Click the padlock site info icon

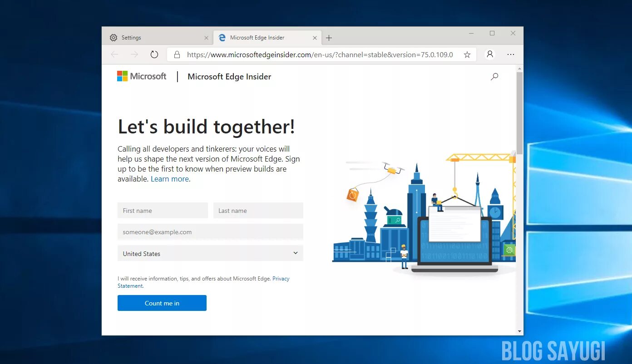click(177, 54)
